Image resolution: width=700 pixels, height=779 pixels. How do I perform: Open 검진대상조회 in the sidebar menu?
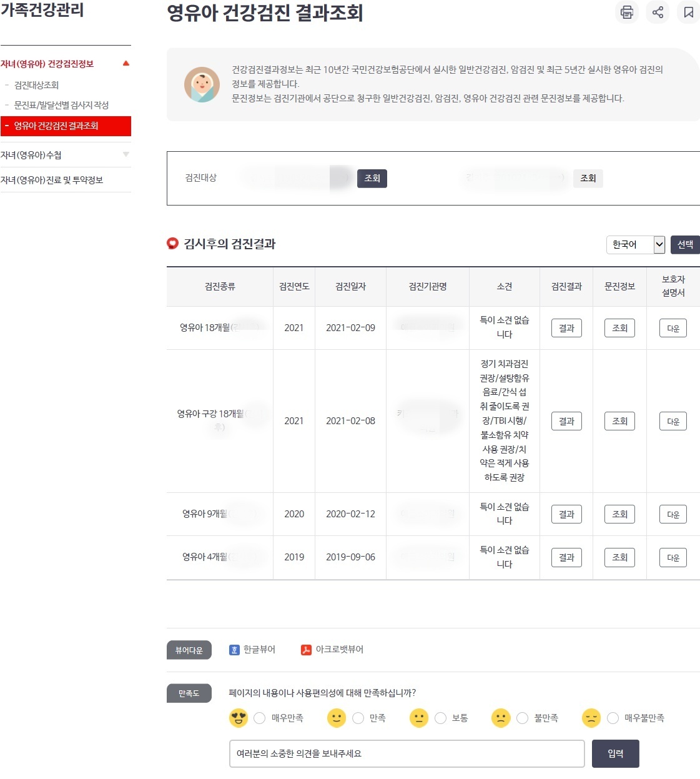pos(39,85)
